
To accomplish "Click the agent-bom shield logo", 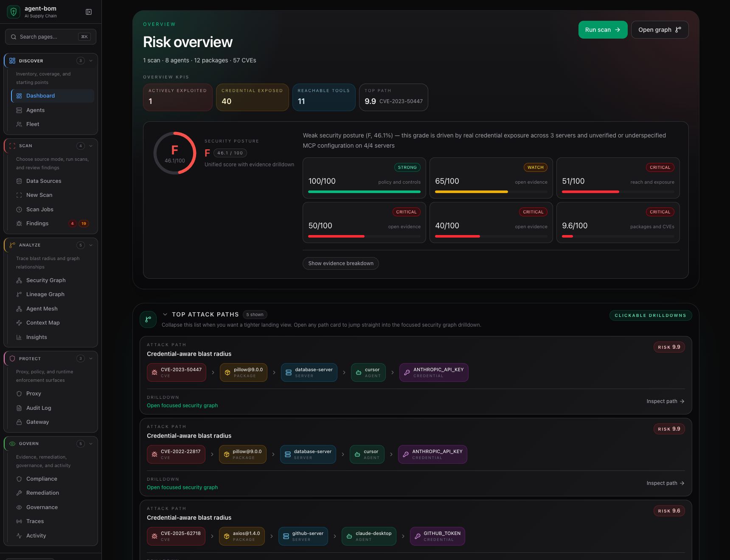I will (13, 11).
